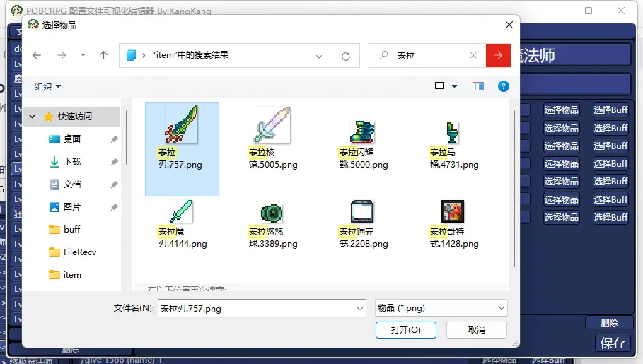Collapse the 快速访问 tree
643x364 pixels.
[32, 117]
